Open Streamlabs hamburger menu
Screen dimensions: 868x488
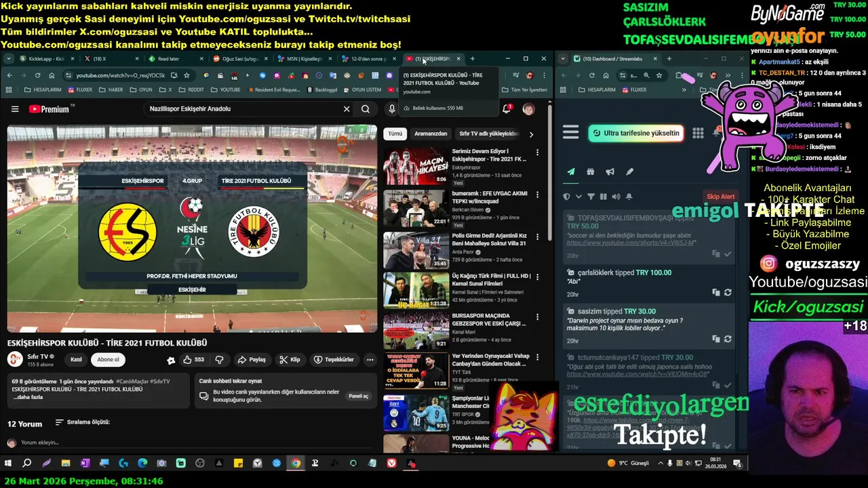[x=571, y=132]
